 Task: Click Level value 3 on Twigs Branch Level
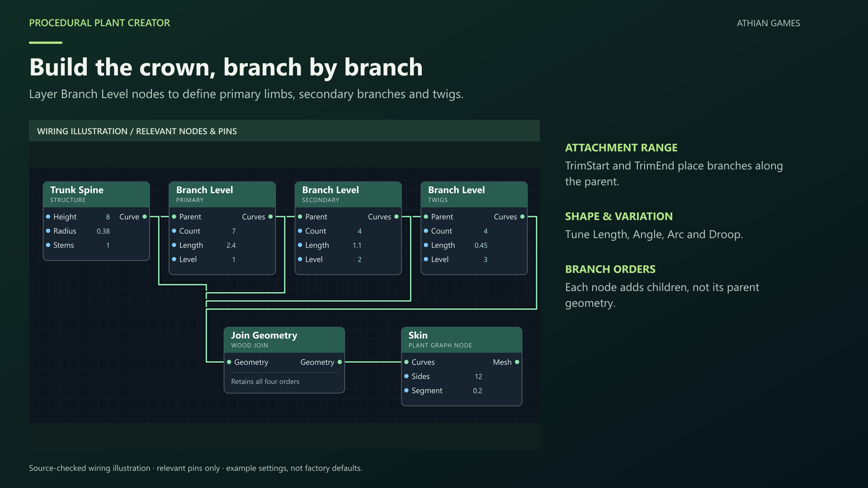click(486, 260)
